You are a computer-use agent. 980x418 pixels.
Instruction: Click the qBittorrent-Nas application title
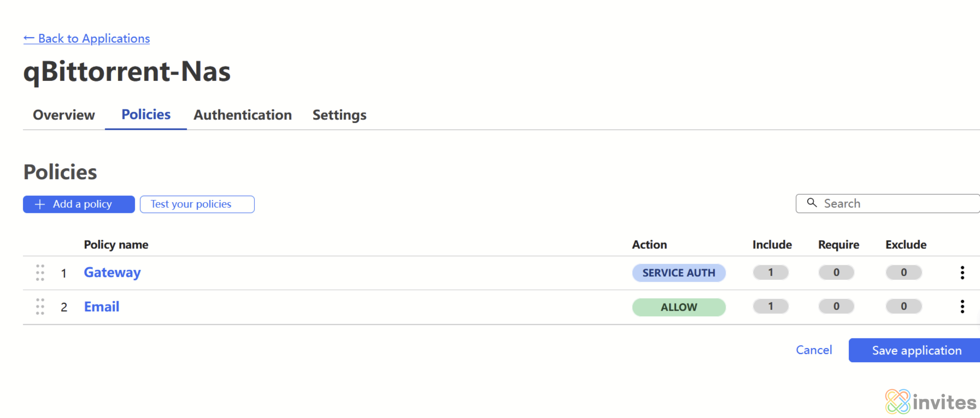click(x=127, y=71)
